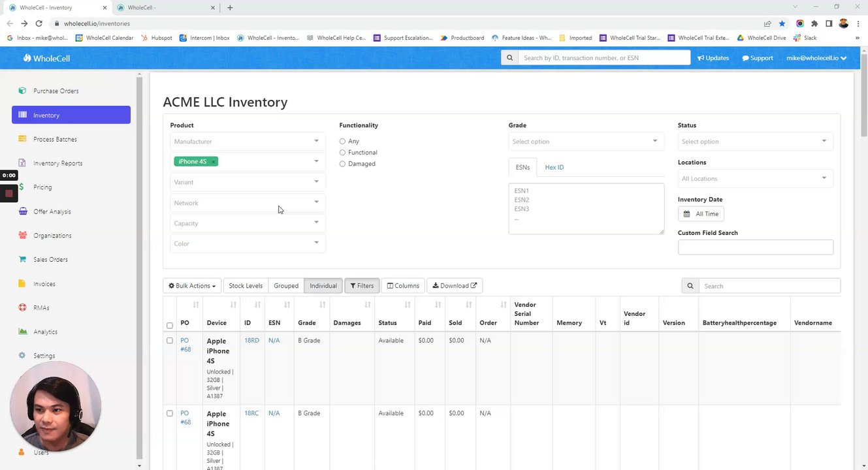Sort the table by the Status column
Image resolution: width=868 pixels, height=470 pixels.
click(x=408, y=305)
